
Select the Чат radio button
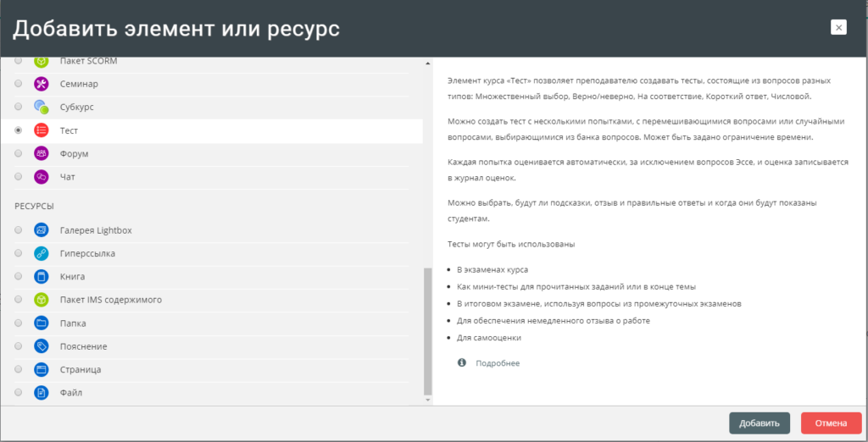19,176
